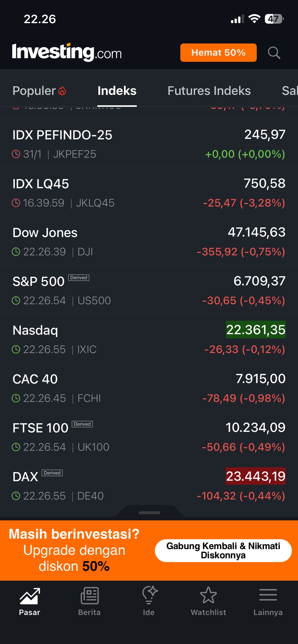Screen dimensions: 298x644
Task: Open the S&P 500 index row
Action: tap(149, 289)
